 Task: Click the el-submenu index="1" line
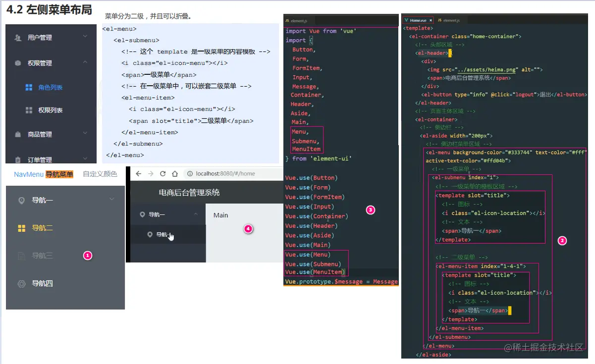click(x=465, y=177)
